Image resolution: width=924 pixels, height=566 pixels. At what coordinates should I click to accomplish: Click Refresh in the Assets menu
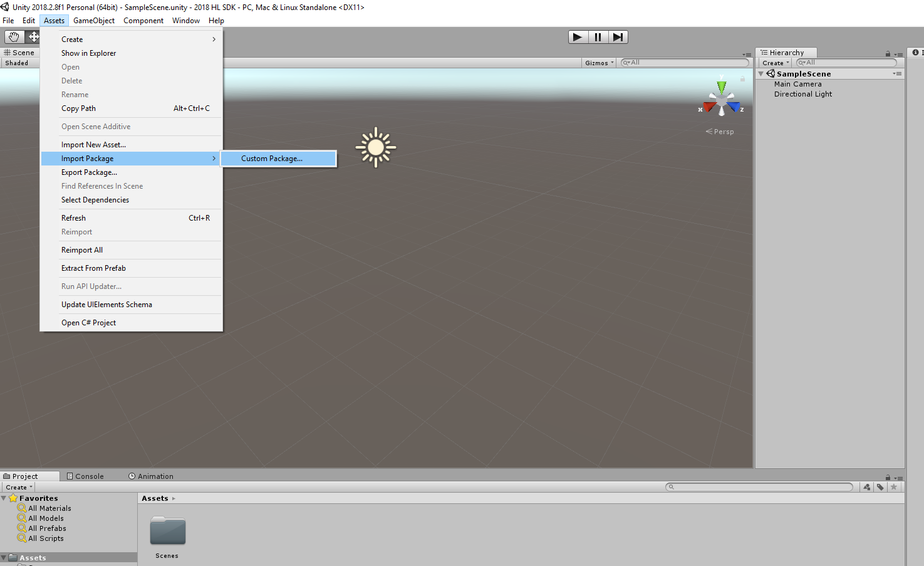tap(132, 218)
